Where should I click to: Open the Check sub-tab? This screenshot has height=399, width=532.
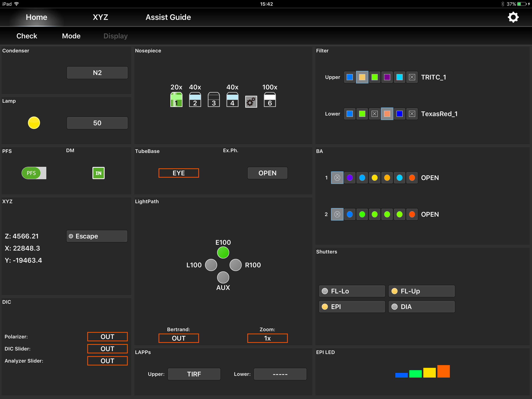point(27,36)
